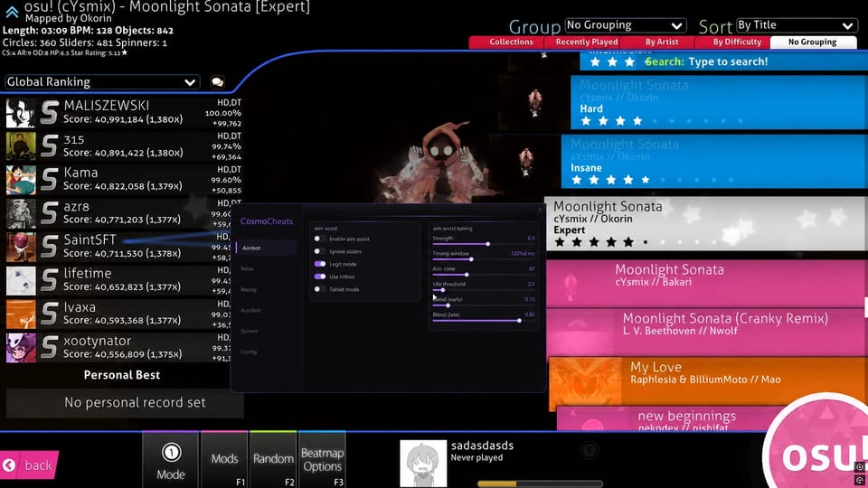Image resolution: width=868 pixels, height=488 pixels.
Task: Select Moonlight Sonata cYsmix // Bakari beatmap
Action: coord(707,282)
